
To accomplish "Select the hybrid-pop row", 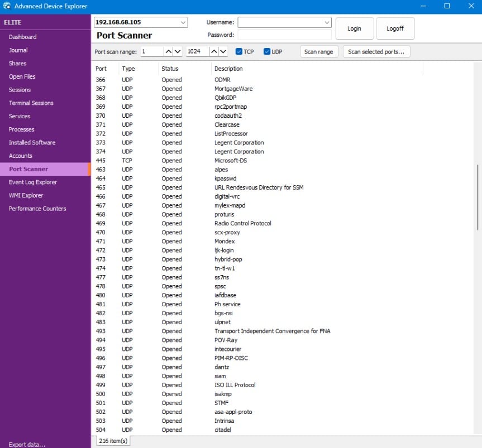I will pyautogui.click(x=257, y=259).
